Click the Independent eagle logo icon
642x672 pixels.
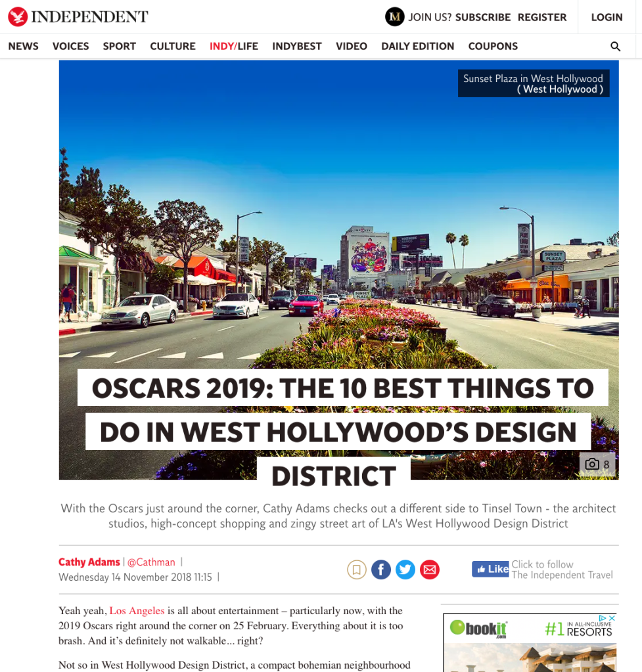tap(18, 16)
